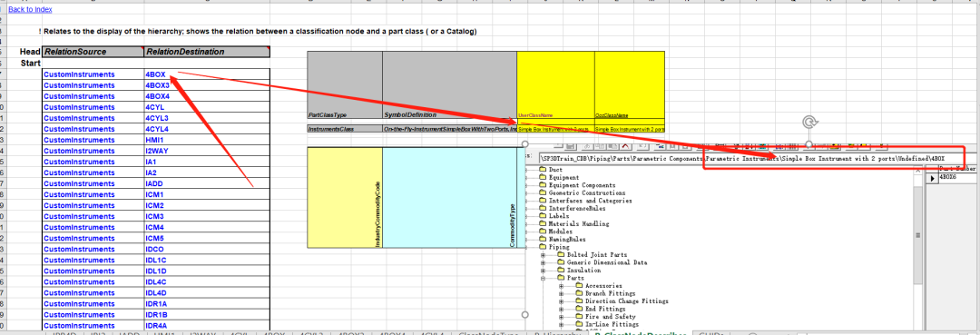Click the Accessories folder icon
Viewport: 980px width, 335px height.
579,286
